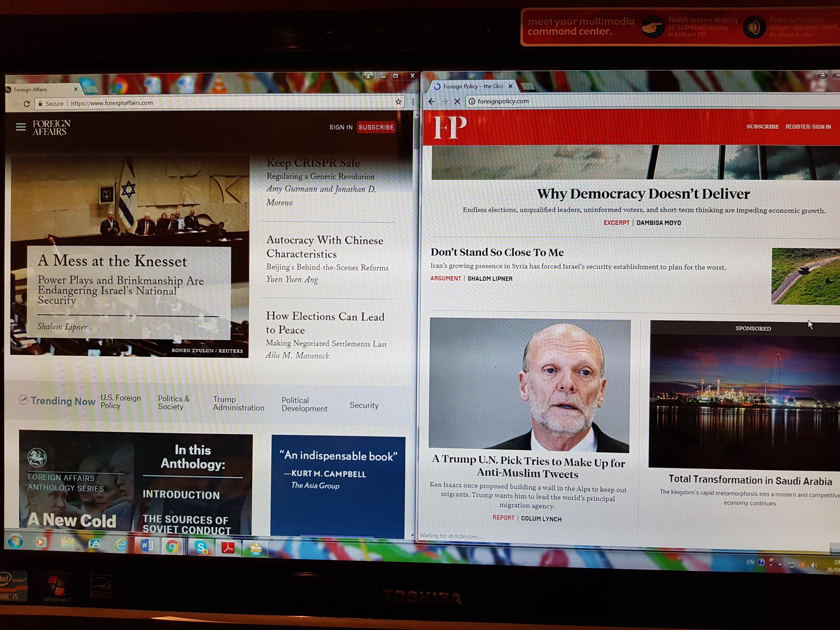The width and height of the screenshot is (840, 630).
Task: Close the Foreign Policy tab
Action: 510,86
